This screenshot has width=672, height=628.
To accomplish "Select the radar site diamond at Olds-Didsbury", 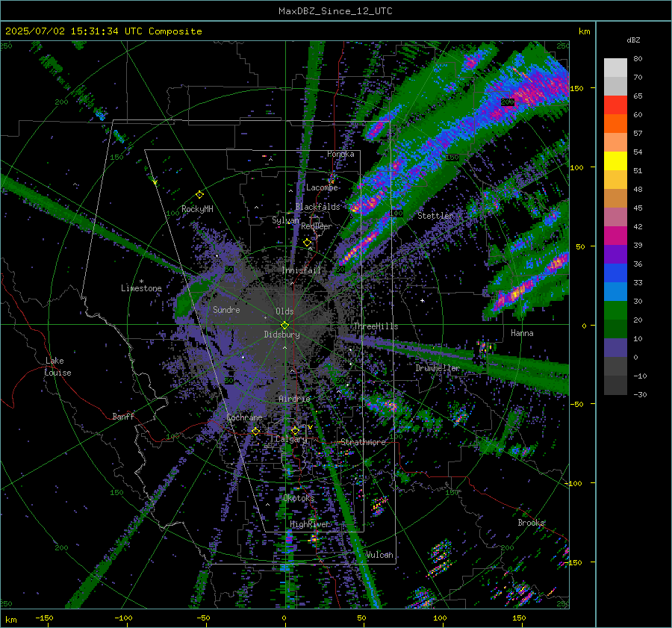I will 284,326.
